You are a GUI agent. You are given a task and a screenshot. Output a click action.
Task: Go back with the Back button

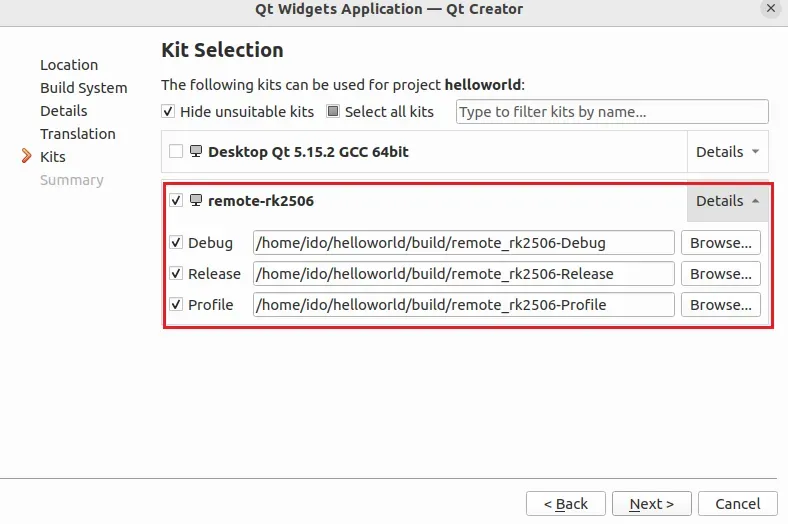(x=566, y=503)
